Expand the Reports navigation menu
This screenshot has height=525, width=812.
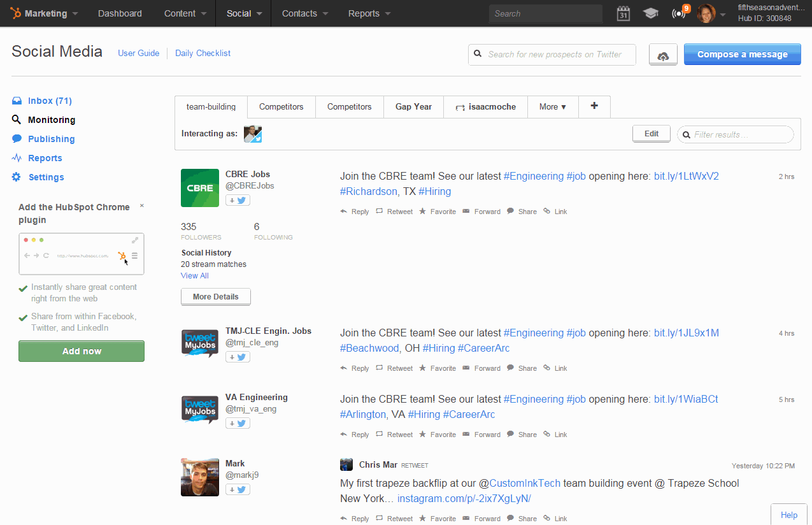369,13
